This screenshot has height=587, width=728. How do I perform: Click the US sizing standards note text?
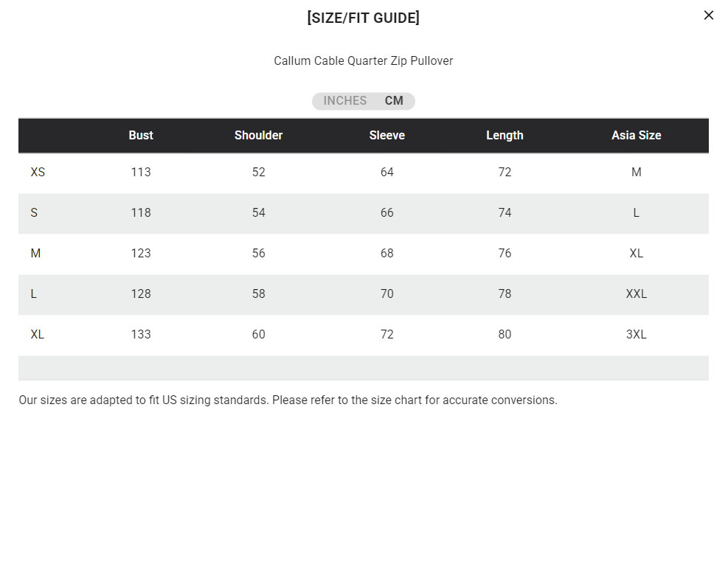[x=288, y=400]
